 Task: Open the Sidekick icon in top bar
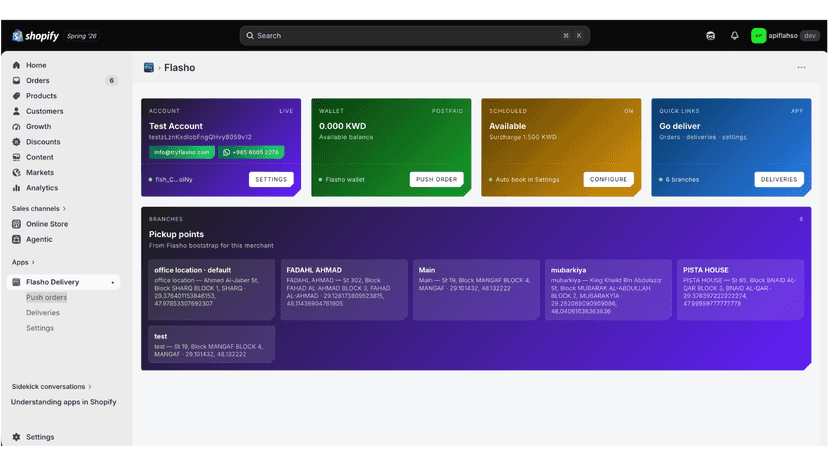click(x=710, y=35)
